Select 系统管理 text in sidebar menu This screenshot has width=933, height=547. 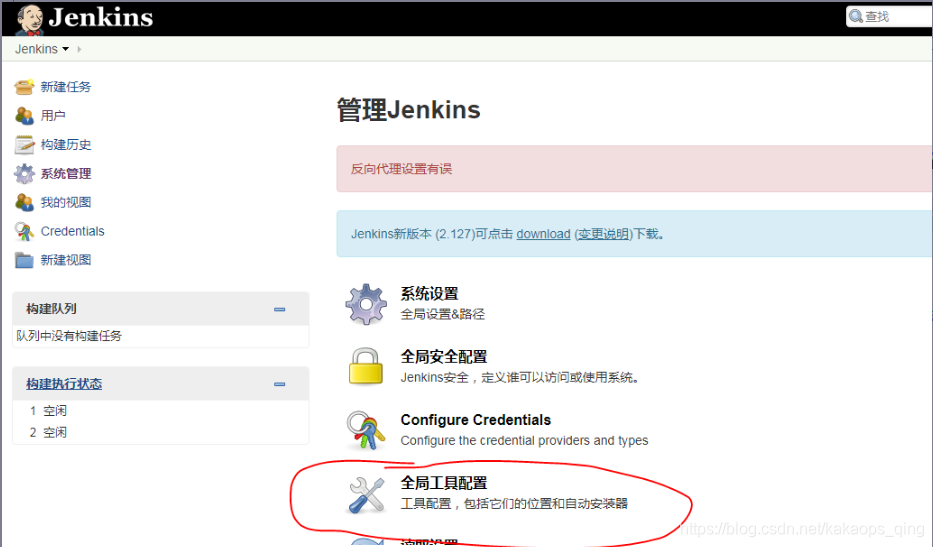66,174
